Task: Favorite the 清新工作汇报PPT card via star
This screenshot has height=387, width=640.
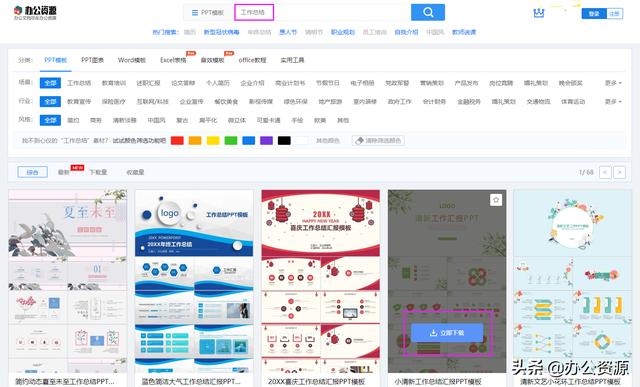Action: click(496, 200)
